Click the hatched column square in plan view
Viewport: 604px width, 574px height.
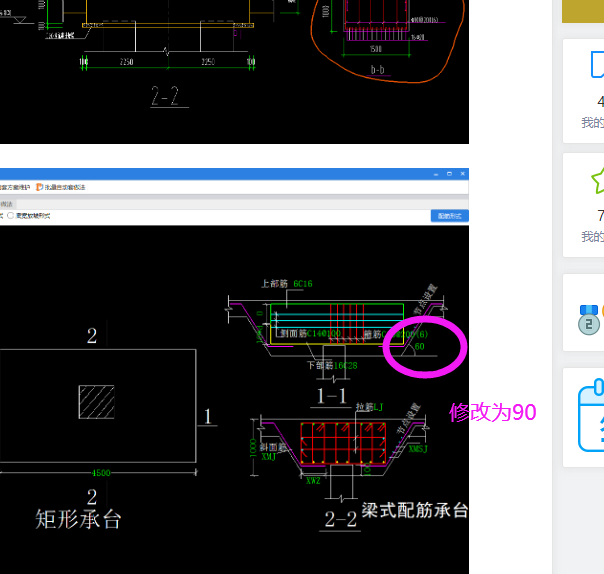tap(96, 402)
